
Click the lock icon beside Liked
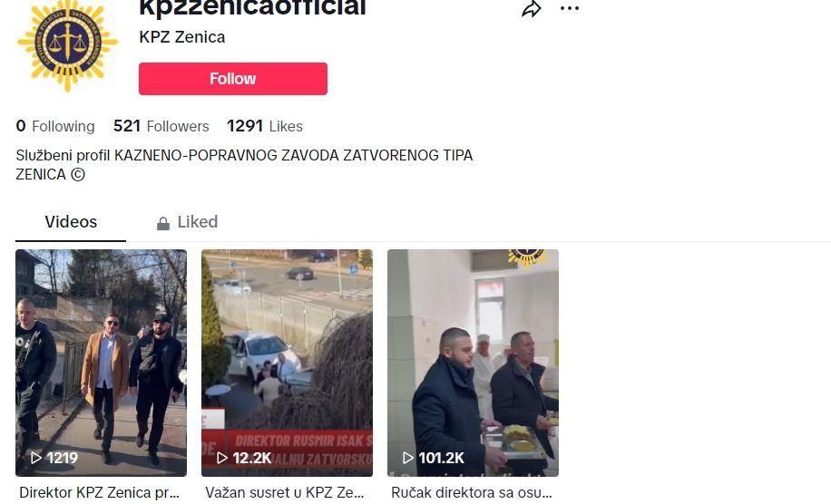coord(163,223)
